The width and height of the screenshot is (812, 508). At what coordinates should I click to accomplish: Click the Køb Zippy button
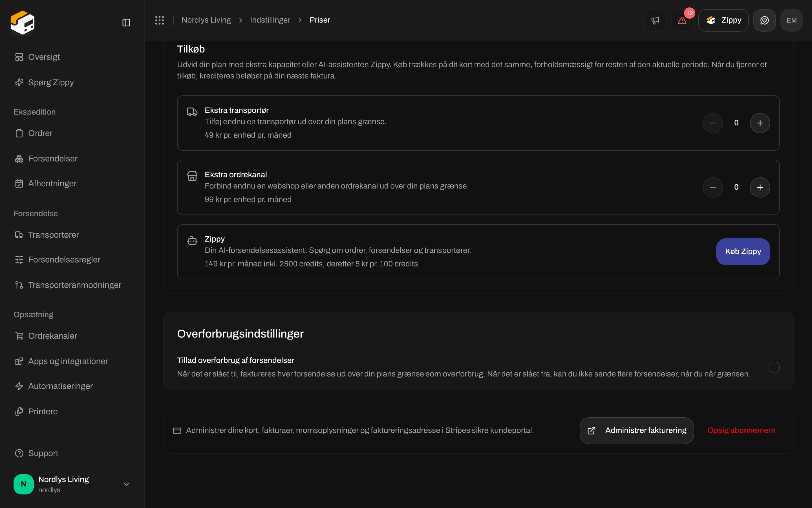coord(743,252)
